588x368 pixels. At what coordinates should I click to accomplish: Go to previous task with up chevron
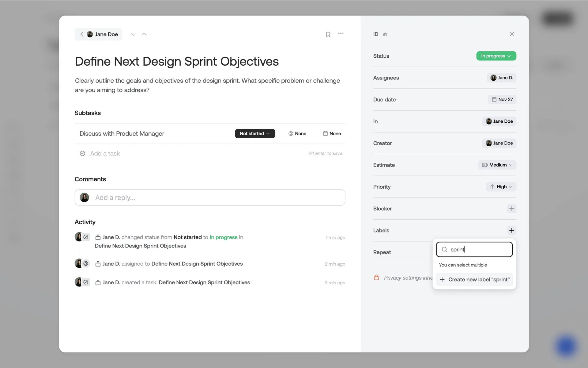(x=144, y=34)
